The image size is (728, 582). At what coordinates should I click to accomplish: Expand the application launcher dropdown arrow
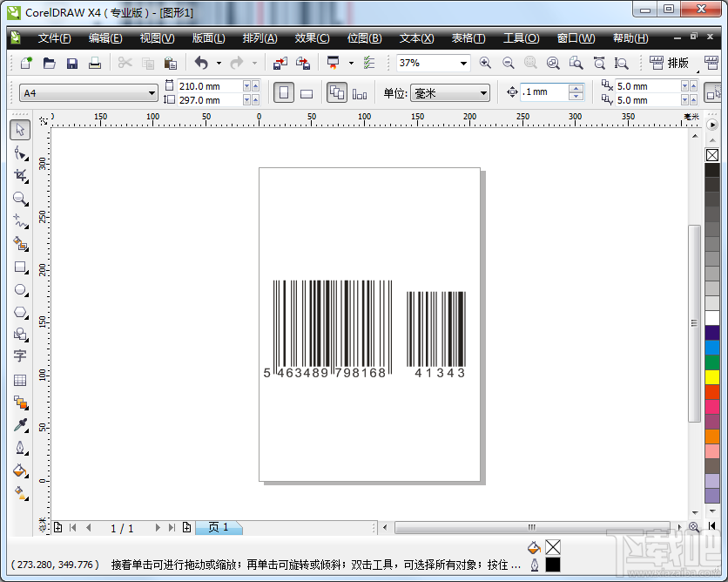point(351,64)
